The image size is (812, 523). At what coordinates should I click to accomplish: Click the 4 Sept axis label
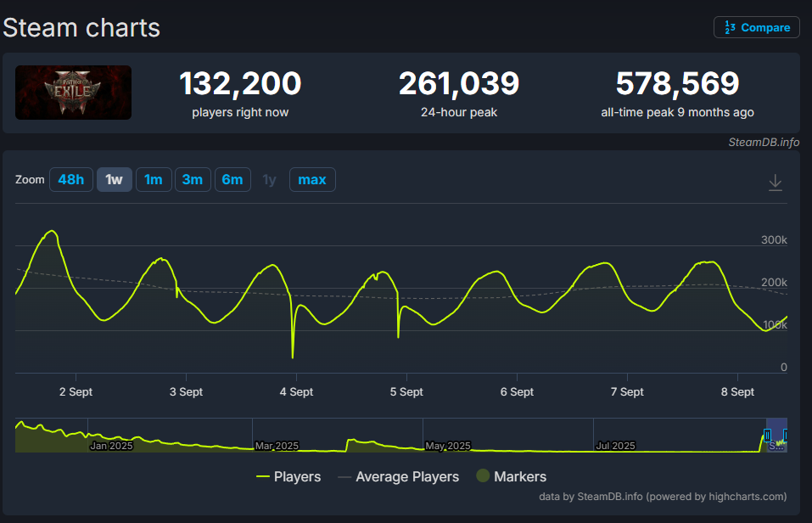[x=296, y=392]
